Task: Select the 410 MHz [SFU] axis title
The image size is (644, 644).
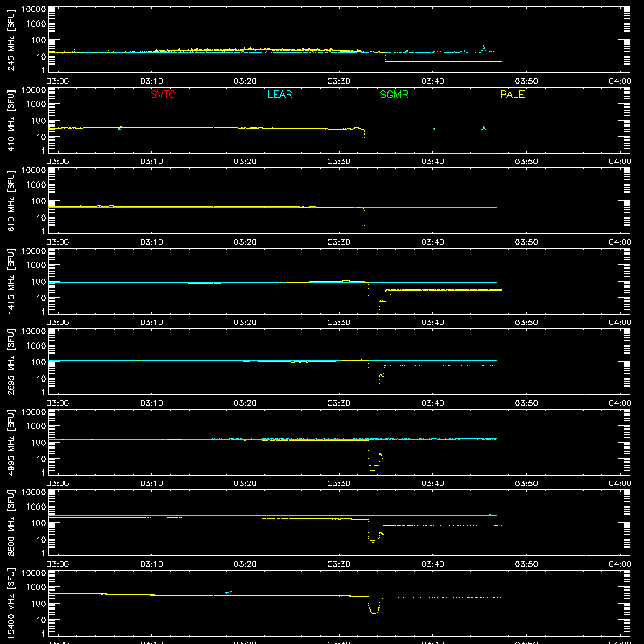Action: 11,122
